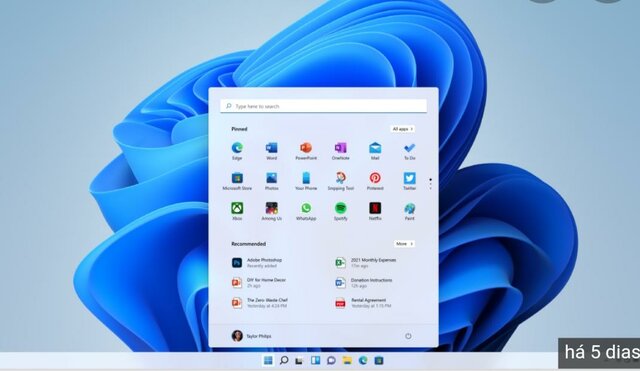Image resolution: width=640 pixels, height=371 pixels.
Task: Open Netflix pinned app
Action: [x=375, y=211]
